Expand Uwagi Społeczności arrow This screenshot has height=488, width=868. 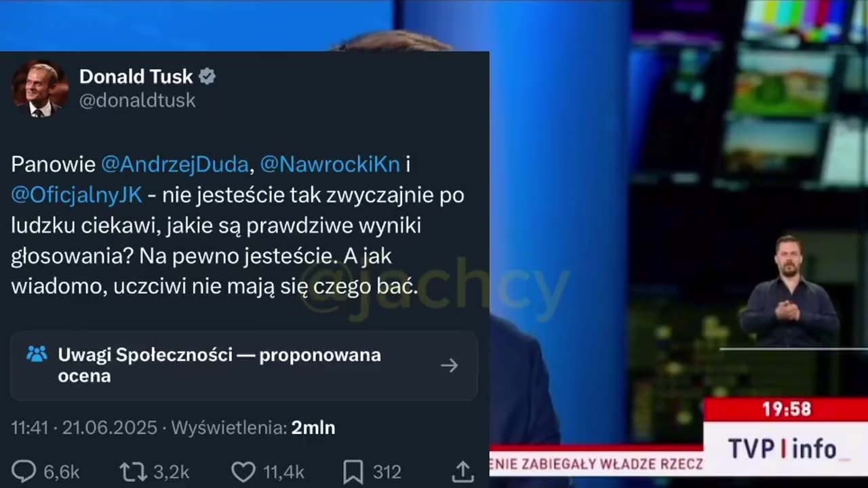tap(449, 365)
